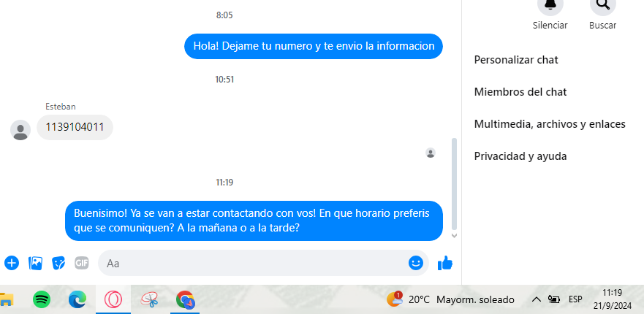Open the plus more-actions icon
The image size is (644, 314).
point(12,263)
